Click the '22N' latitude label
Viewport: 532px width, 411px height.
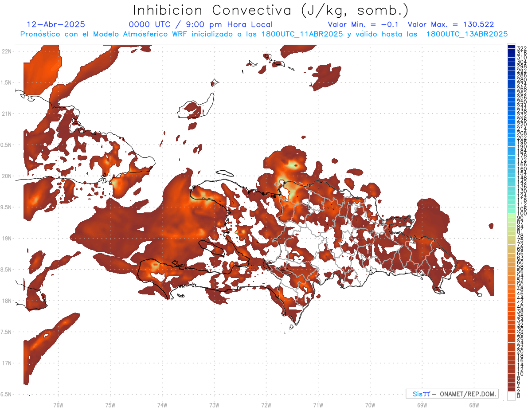tap(6, 51)
